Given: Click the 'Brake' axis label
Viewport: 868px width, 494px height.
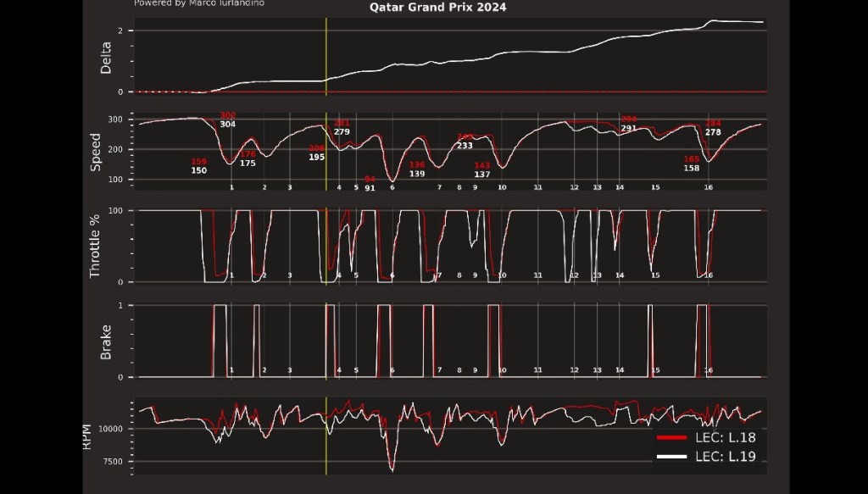Looking at the screenshot, I should tap(105, 341).
